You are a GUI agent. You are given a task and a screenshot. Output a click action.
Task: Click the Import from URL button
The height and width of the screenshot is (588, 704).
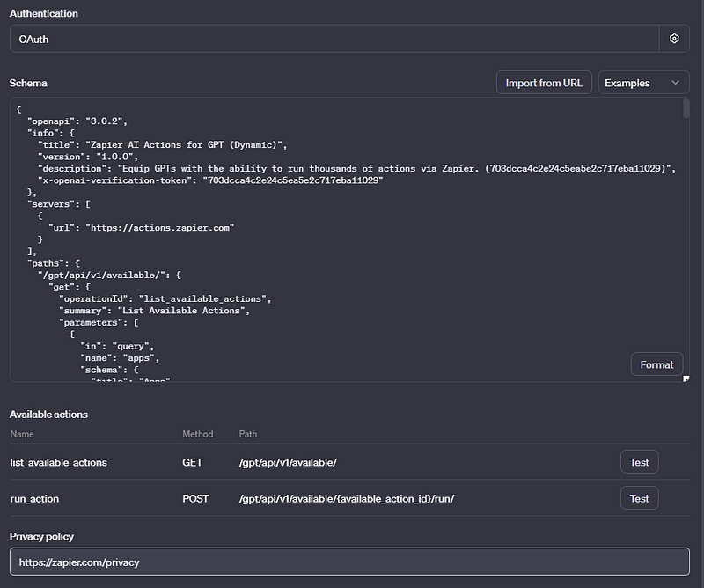544,83
